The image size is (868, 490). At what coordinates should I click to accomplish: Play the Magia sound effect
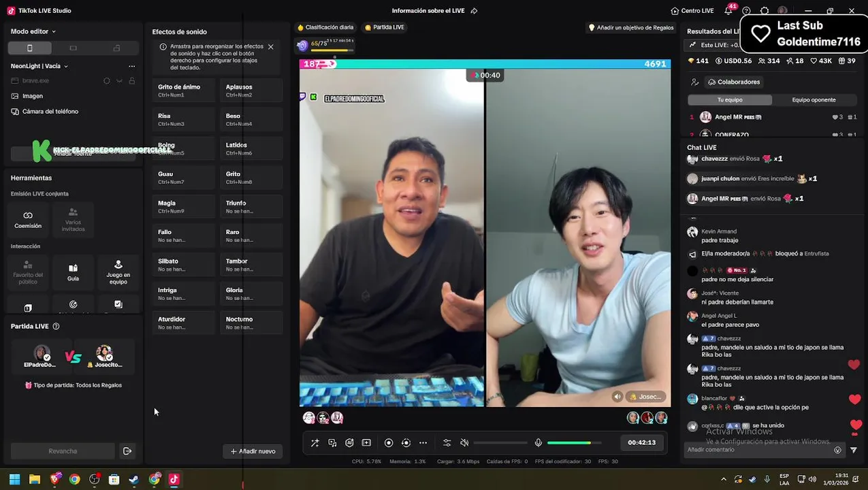(x=184, y=206)
